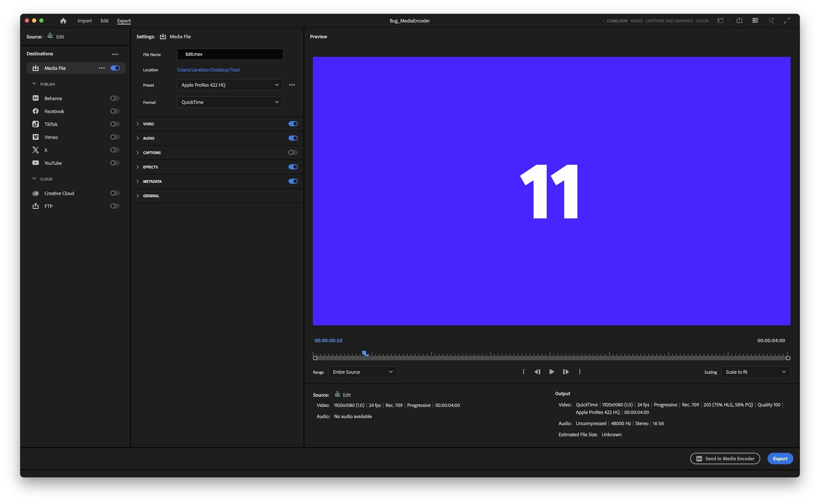Click the step back frame button
This screenshot has height=504, width=820.
pos(537,372)
